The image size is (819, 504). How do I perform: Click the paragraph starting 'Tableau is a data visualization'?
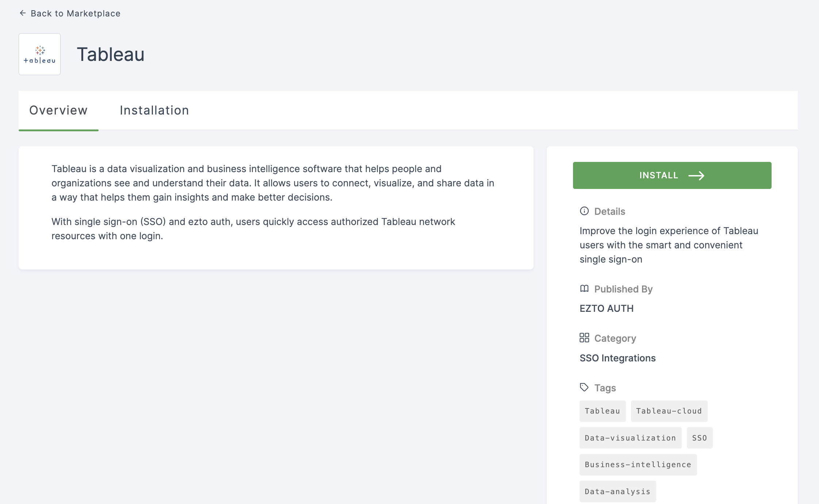[x=273, y=183]
